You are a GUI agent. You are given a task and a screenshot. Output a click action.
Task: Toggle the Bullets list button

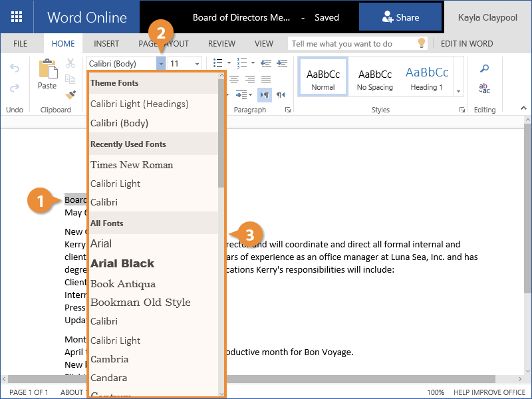[218, 63]
